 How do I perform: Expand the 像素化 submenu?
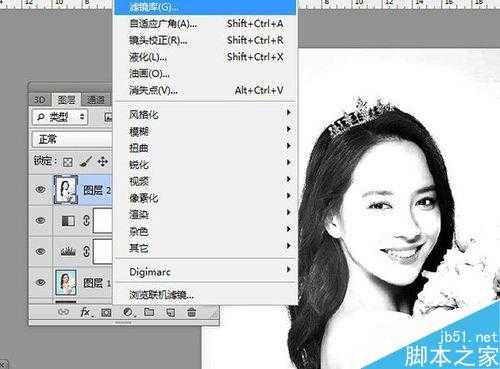click(205, 198)
